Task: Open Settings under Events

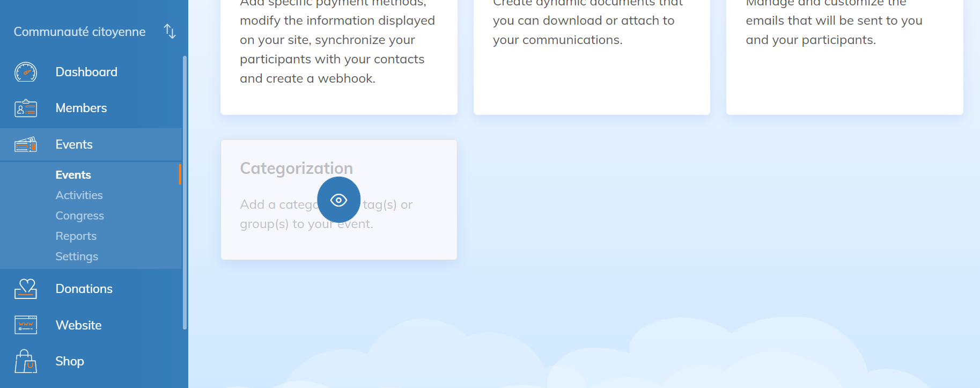Action: point(77,257)
